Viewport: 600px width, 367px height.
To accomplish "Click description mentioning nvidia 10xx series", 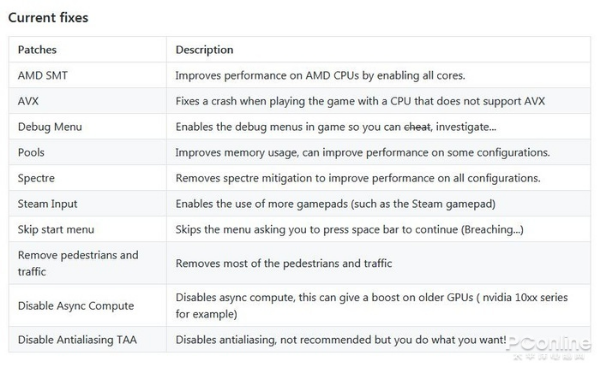I will pos(372,306).
